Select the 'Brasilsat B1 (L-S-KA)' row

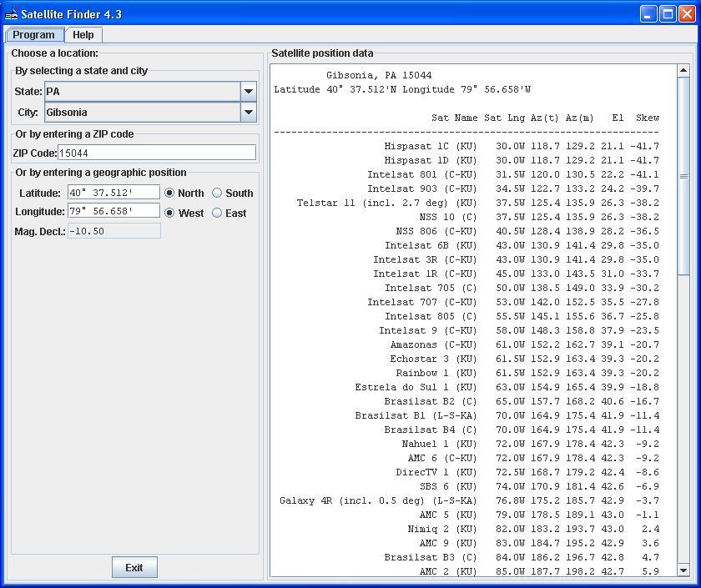(x=466, y=416)
